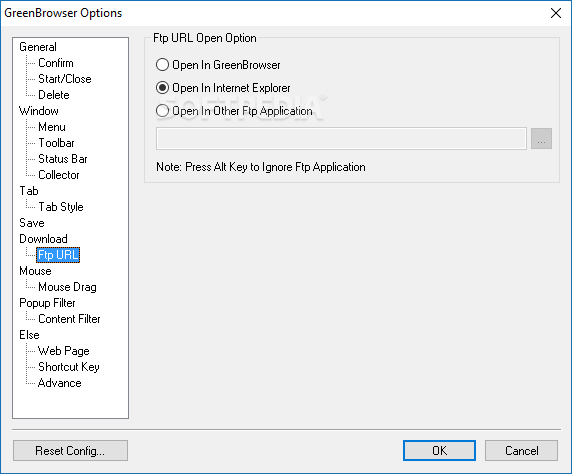The height and width of the screenshot is (474, 572).
Task: Select the Toolbar tree item
Action: pos(56,143)
